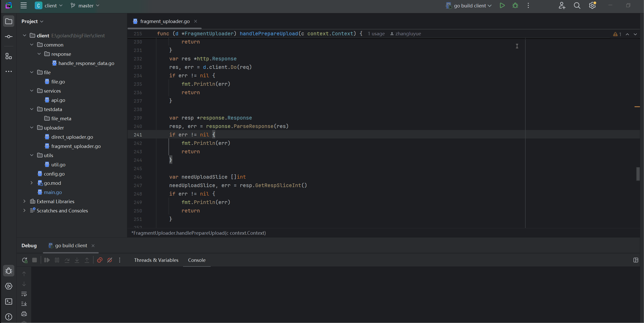Click the editor vertical scrollbar thumb
The height and width of the screenshot is (323, 644).
[x=638, y=174]
